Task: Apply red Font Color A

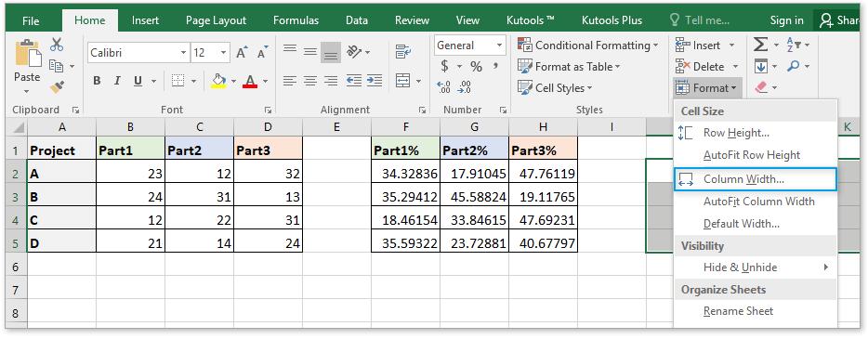Action: (251, 82)
